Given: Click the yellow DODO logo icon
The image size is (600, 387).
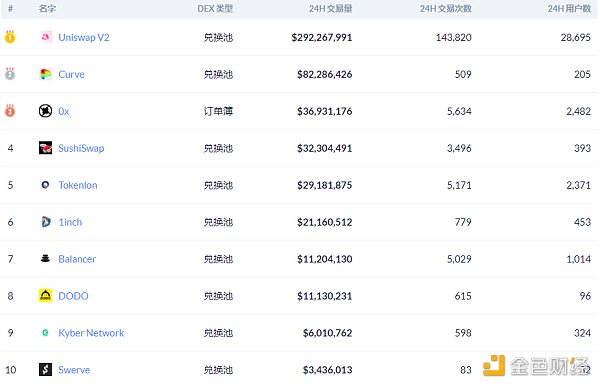Looking at the screenshot, I should coord(46,296).
